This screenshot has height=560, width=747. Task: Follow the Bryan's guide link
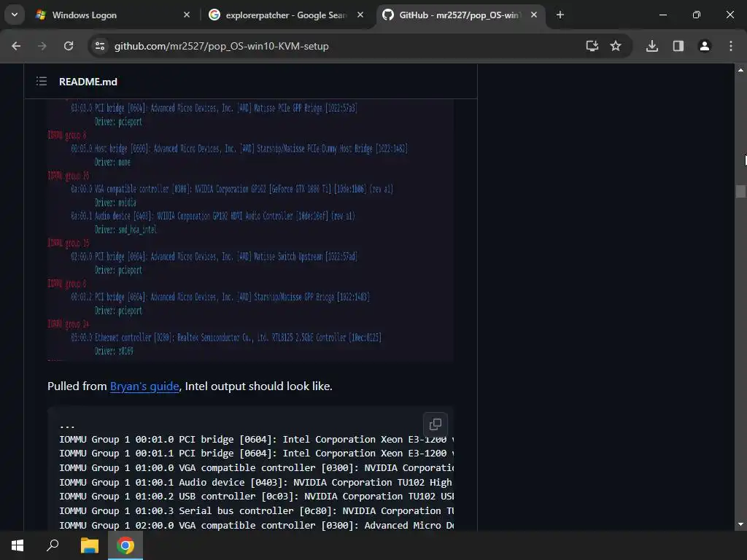coord(144,386)
